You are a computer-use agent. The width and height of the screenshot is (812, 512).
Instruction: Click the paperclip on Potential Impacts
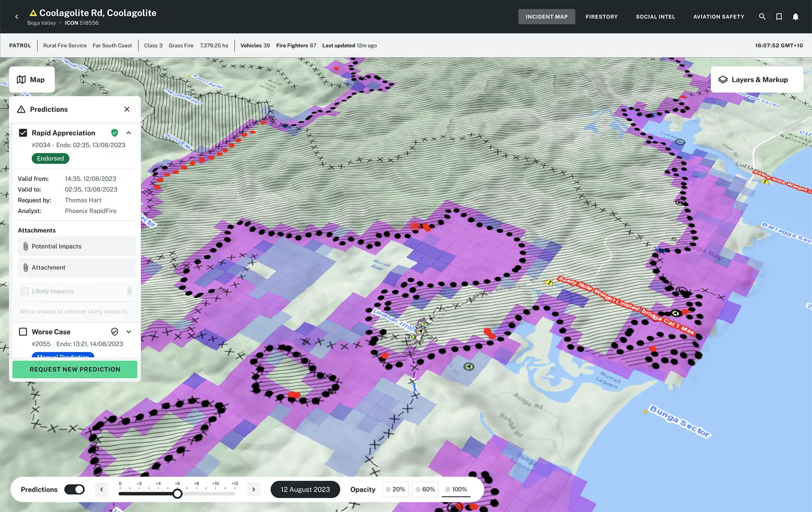click(x=26, y=246)
